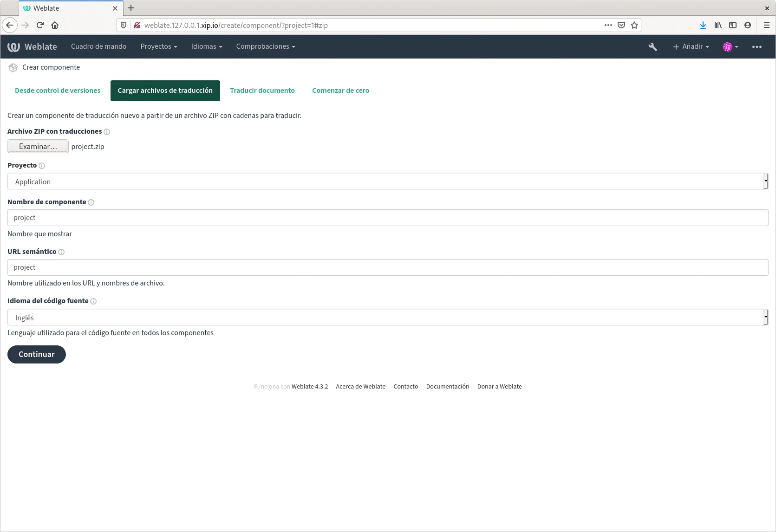Click the info icon beside Proyecto label

click(x=42, y=166)
